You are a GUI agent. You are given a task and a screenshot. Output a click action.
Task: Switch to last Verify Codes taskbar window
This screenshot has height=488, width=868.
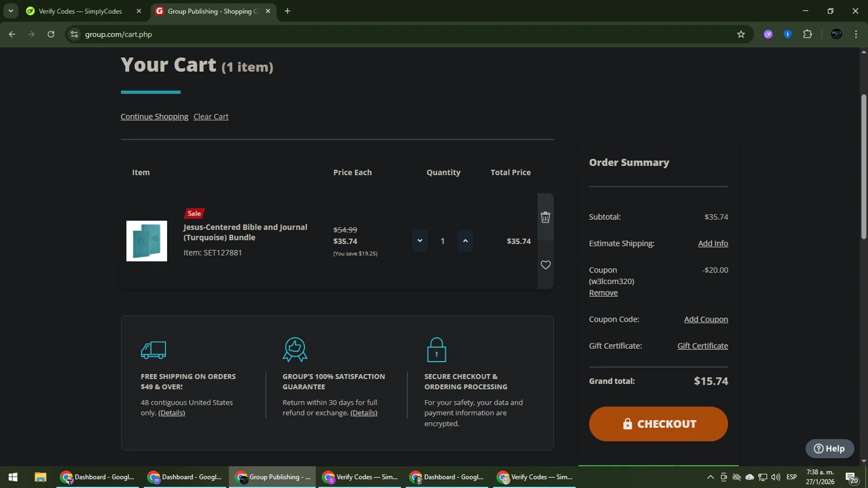[535, 477]
